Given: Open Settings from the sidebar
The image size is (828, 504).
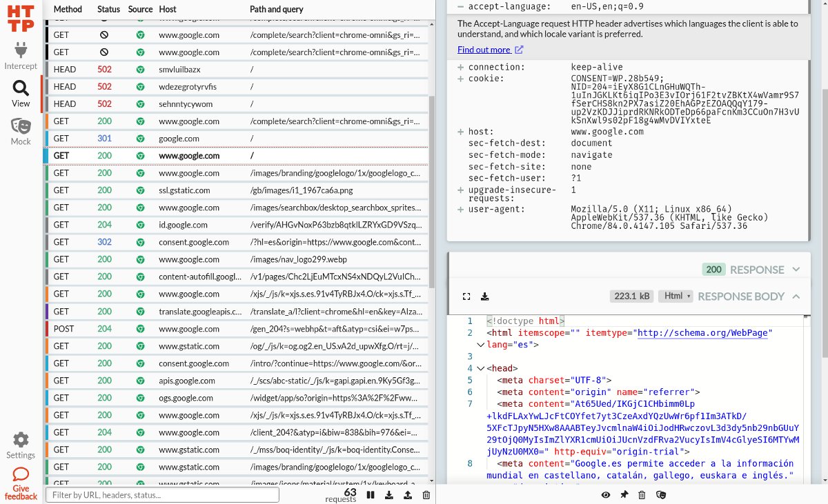Looking at the screenshot, I should (21, 445).
